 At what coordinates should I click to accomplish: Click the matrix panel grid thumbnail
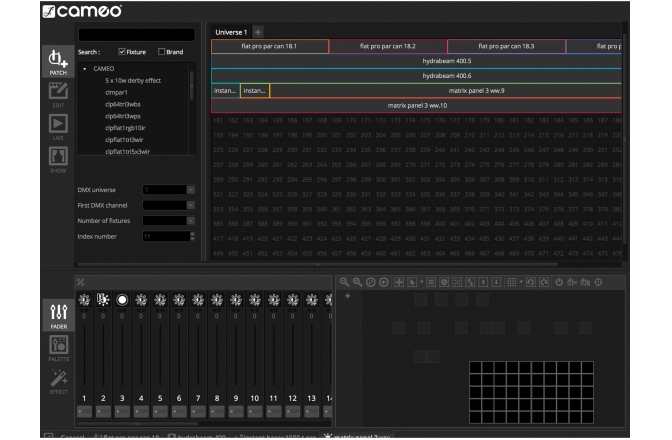coord(531,392)
